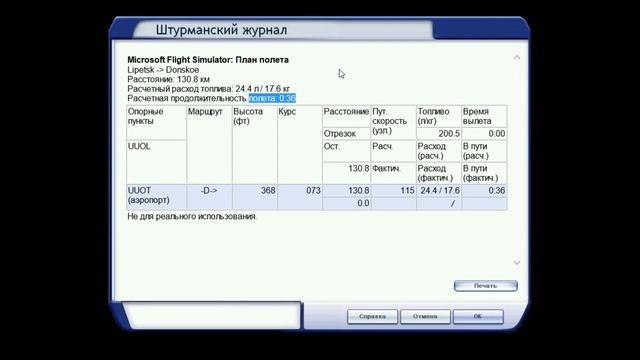Click the Lipetsk -> Donskoe route line
640x360 pixels.
click(163, 70)
